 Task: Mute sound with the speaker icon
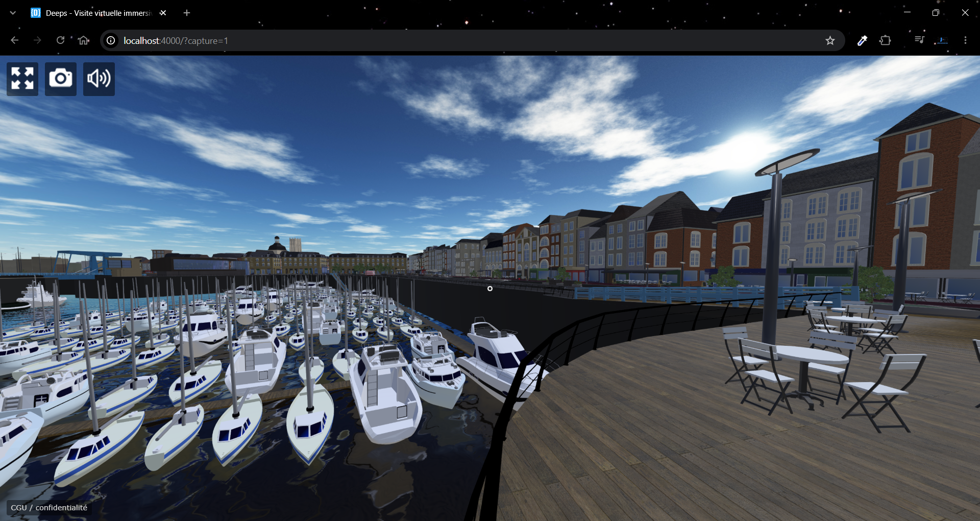click(99, 79)
